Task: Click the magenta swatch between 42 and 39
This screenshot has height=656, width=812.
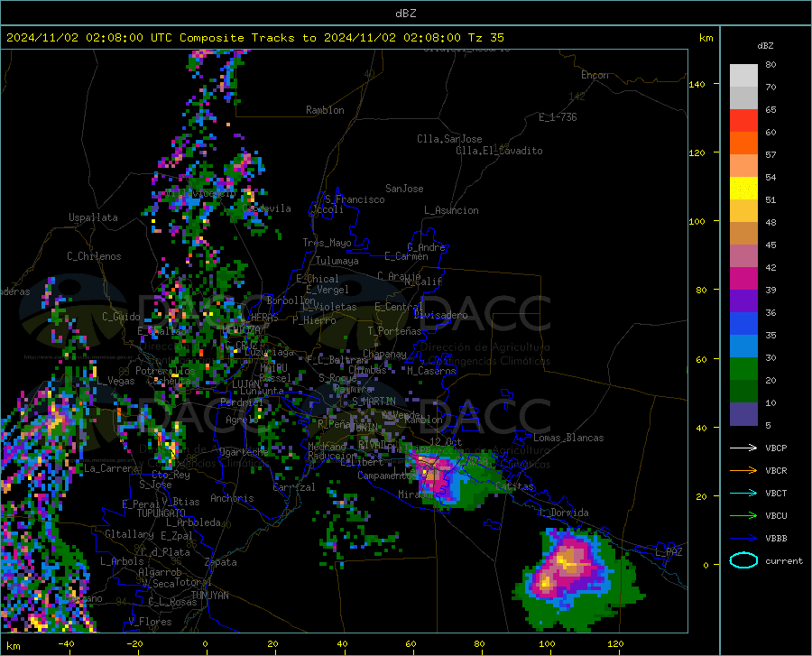Action: (x=743, y=279)
